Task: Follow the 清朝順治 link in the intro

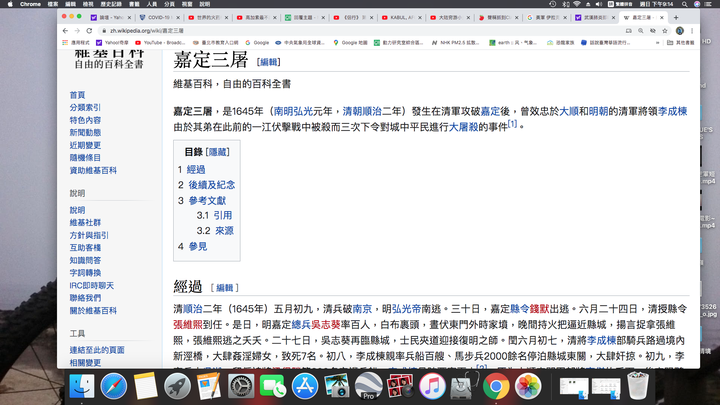Action: click(x=362, y=111)
